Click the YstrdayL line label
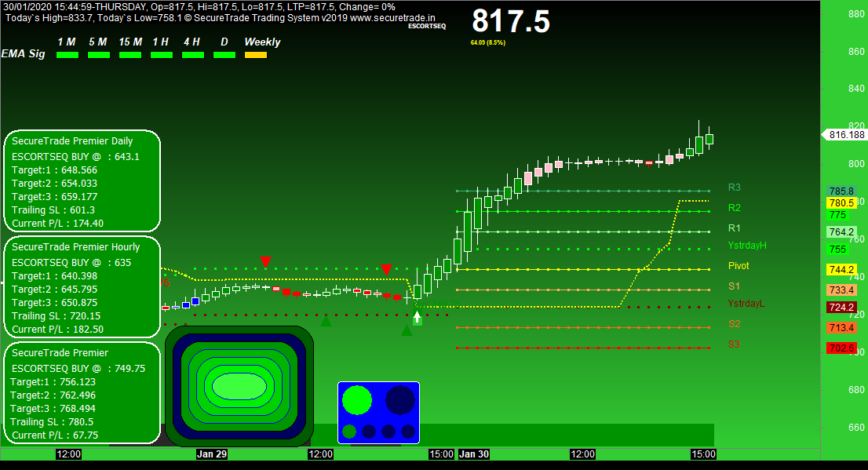The image size is (868, 470). 746,304
